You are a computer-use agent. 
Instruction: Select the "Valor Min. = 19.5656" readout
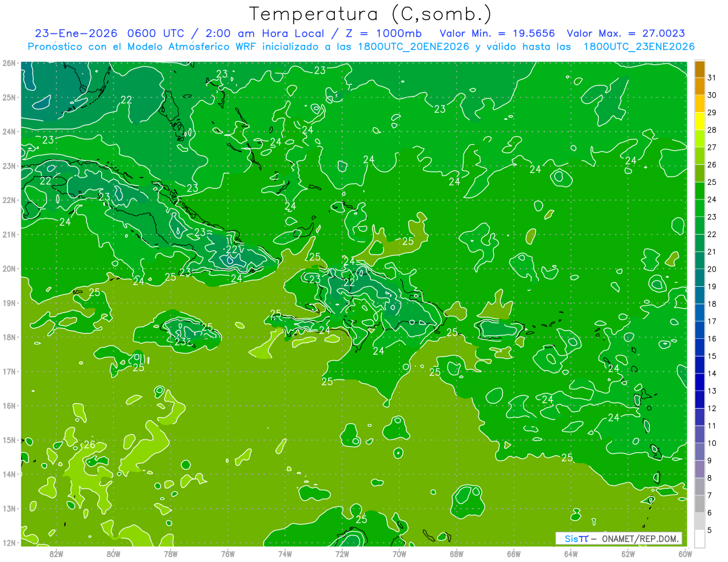497,33
